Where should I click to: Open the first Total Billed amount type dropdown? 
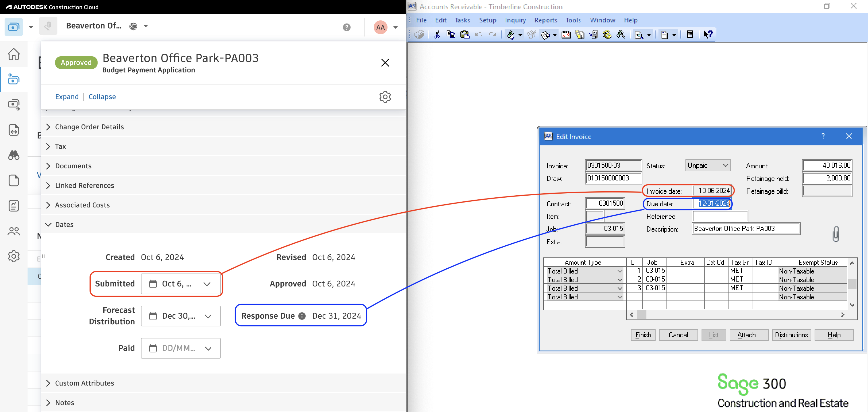click(619, 271)
